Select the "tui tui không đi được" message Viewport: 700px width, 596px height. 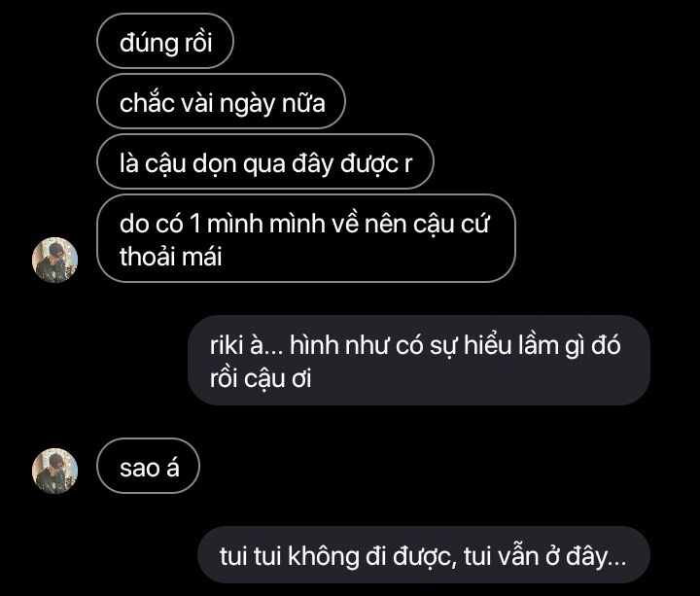(424, 555)
